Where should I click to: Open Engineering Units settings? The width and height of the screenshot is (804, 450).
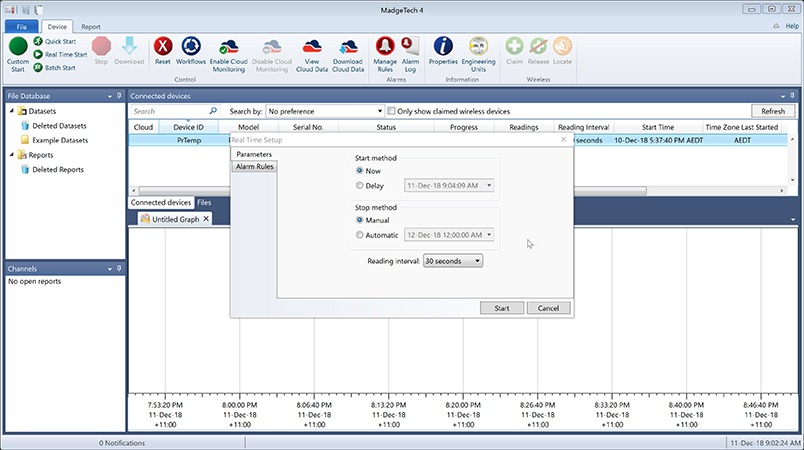(478, 47)
